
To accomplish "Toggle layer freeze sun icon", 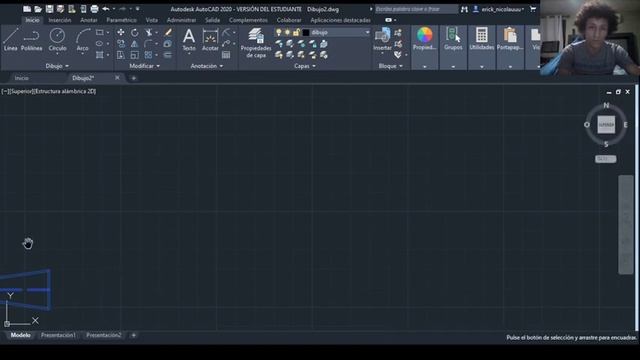I will click(287, 32).
